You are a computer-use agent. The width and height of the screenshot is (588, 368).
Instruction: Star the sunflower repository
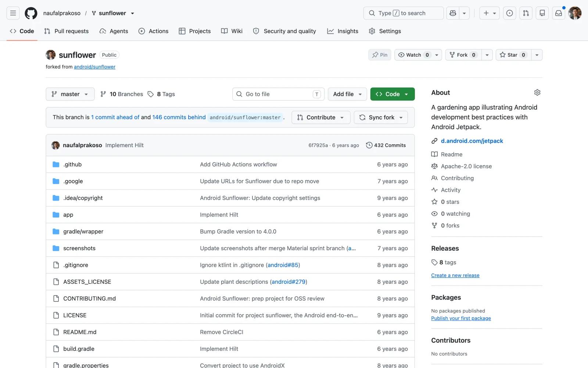point(513,55)
